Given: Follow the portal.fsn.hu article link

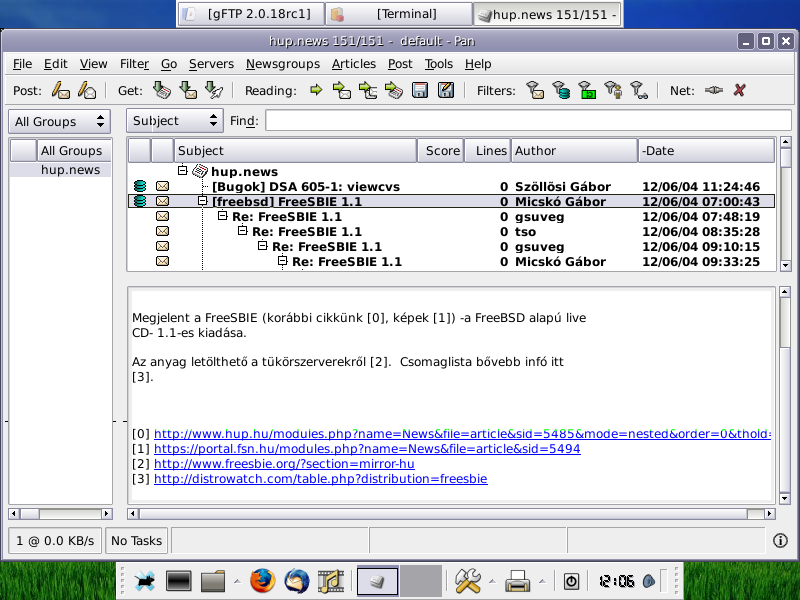Looking at the screenshot, I should click(x=367, y=449).
